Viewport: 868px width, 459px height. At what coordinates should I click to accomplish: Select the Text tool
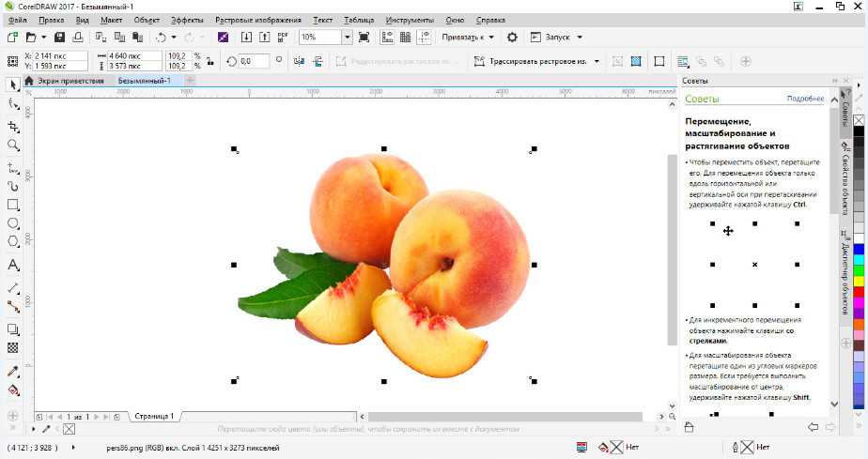coord(13,265)
